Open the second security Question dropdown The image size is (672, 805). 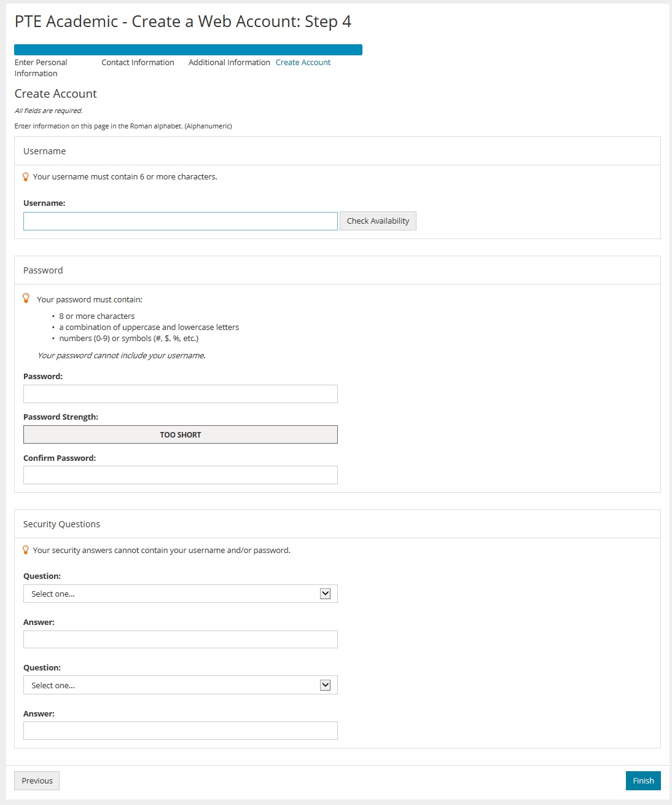(172, 685)
